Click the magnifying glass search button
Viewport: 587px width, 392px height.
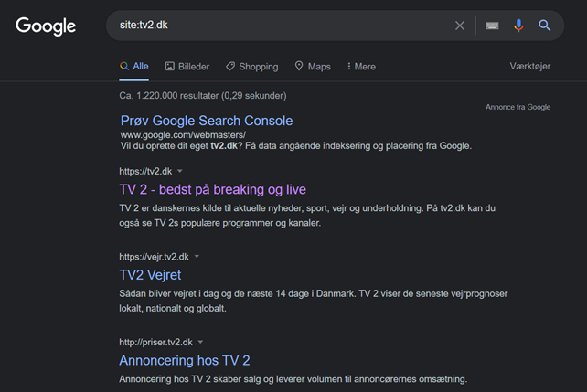pyautogui.click(x=544, y=26)
